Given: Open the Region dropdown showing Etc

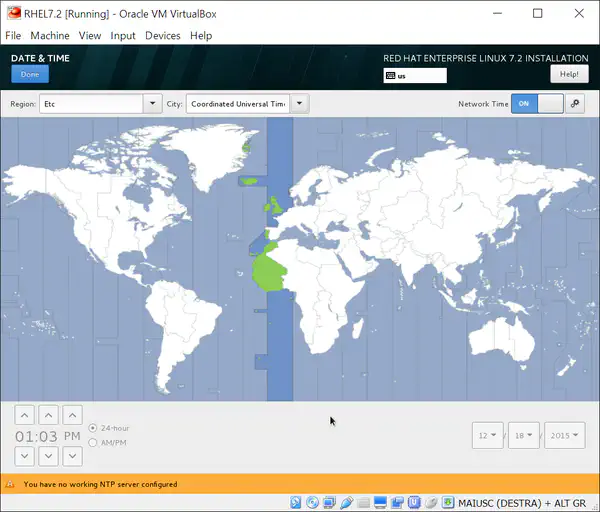Looking at the screenshot, I should (x=100, y=104).
